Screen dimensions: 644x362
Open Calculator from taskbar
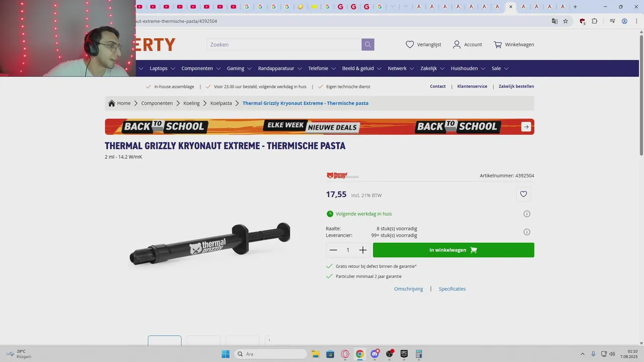pyautogui.click(x=419, y=354)
